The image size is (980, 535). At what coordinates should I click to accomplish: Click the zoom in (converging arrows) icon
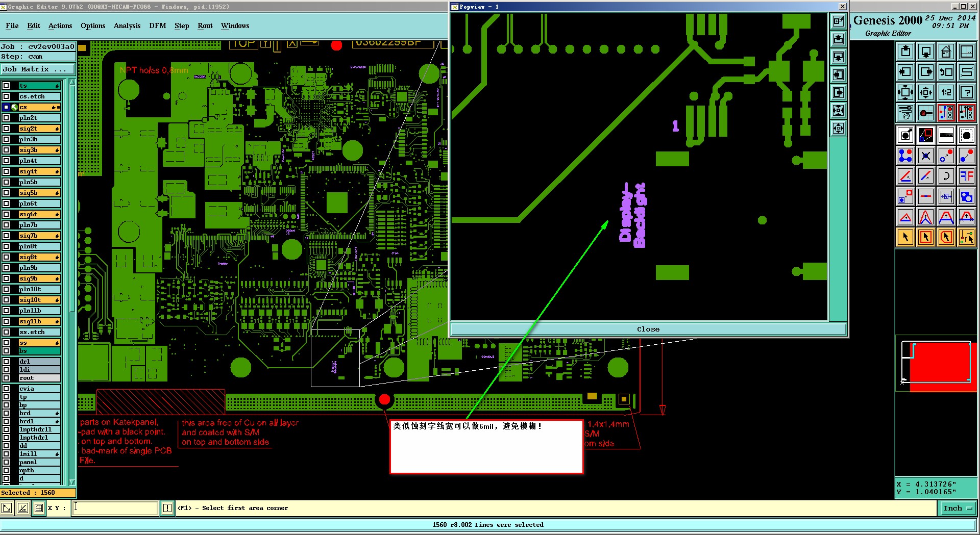click(x=905, y=92)
